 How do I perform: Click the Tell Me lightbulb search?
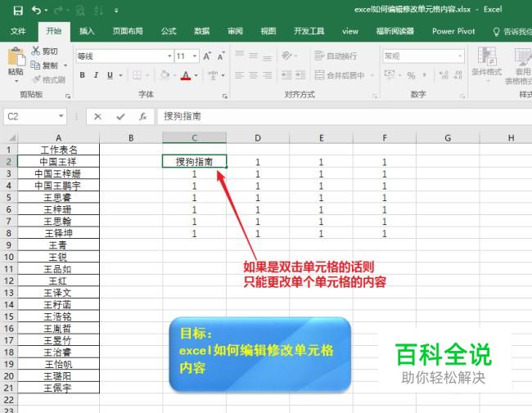point(496,32)
